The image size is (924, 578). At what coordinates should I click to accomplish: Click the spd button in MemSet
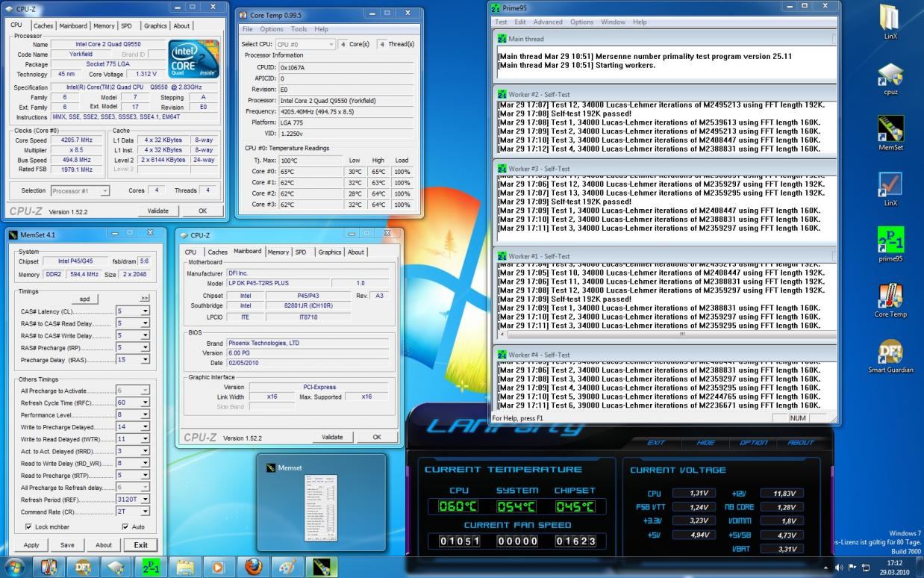click(x=84, y=298)
